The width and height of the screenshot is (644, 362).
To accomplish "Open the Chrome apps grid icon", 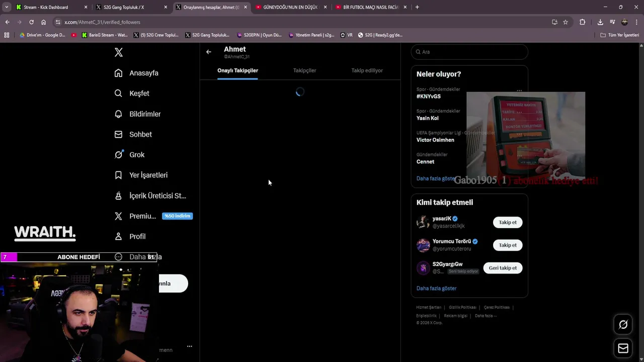I will tap(7, 35).
